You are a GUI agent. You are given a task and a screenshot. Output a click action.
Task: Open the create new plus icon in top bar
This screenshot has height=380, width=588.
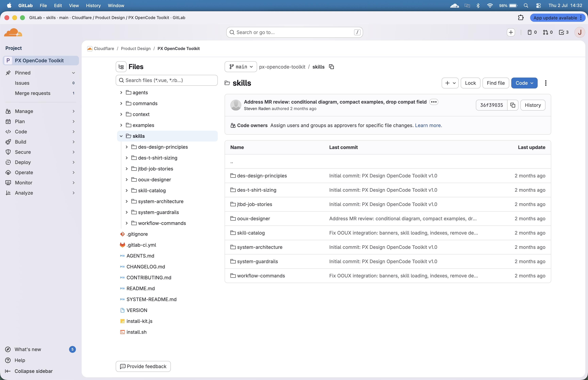tap(511, 32)
